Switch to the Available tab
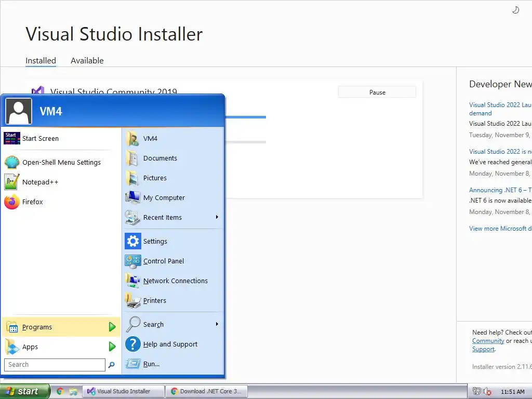Screen dimensions: 532x399 point(87,61)
